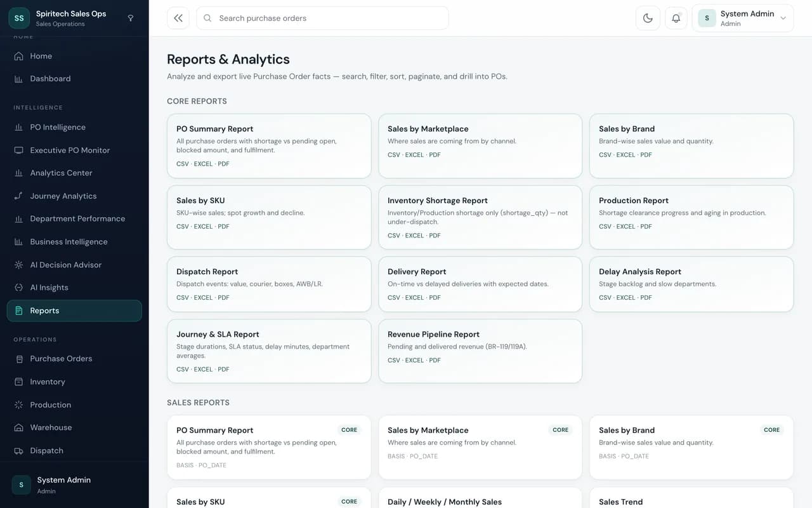The width and height of the screenshot is (812, 508).
Task: Open Daily / Weekly / Monthly Sales card
Action: click(480, 498)
